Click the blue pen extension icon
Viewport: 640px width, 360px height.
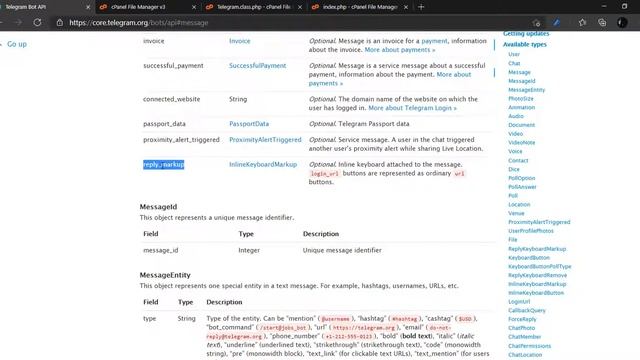(x=556, y=22)
